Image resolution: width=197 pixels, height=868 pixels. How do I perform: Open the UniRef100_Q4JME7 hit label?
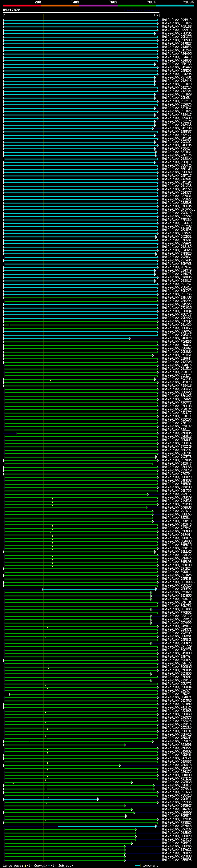tap(176, 43)
